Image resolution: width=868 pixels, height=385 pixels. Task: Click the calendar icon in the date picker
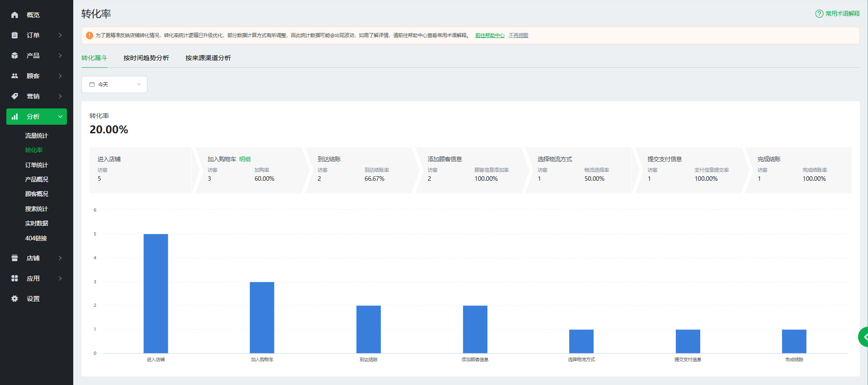pyautogui.click(x=92, y=85)
